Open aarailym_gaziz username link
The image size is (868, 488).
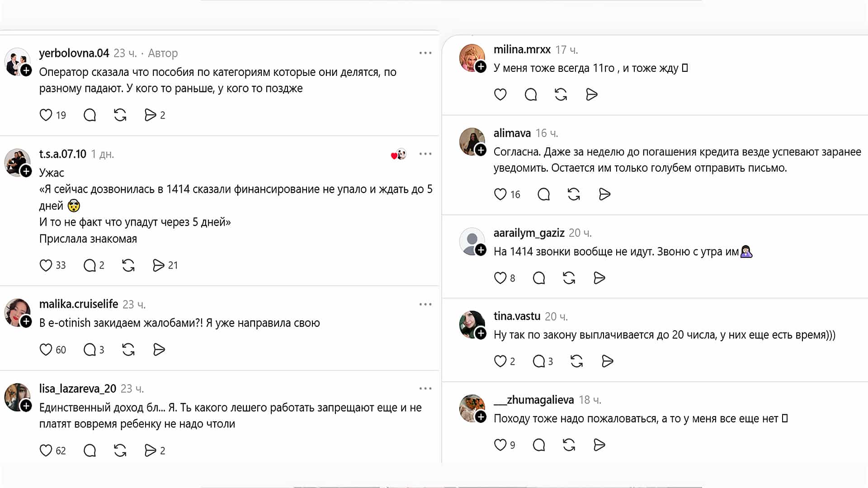(x=529, y=233)
